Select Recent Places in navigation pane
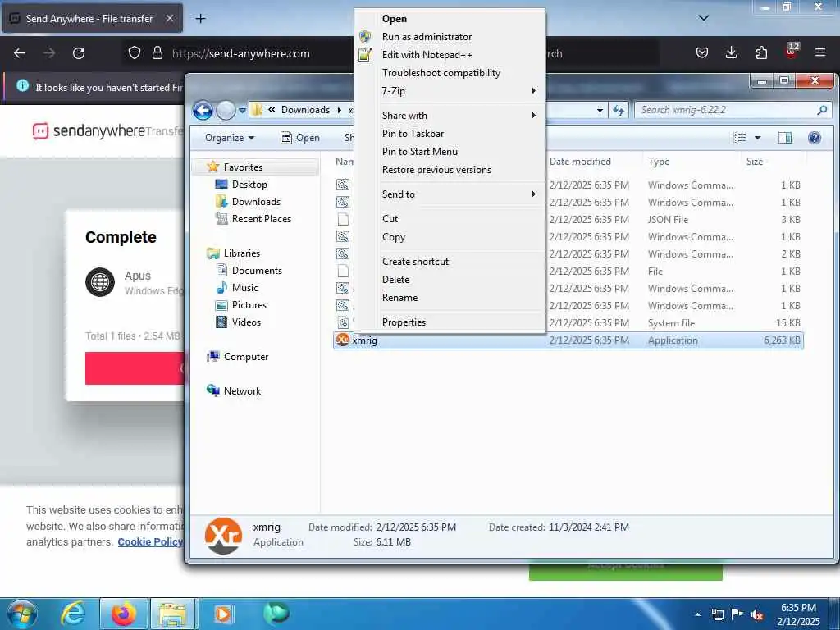Viewport: 840px width, 630px height. coord(262,218)
